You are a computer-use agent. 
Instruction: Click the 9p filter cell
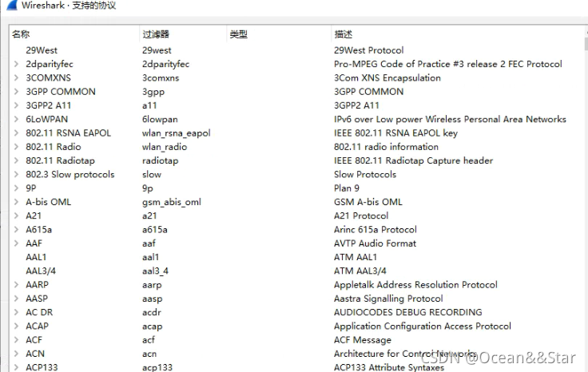tap(148, 188)
